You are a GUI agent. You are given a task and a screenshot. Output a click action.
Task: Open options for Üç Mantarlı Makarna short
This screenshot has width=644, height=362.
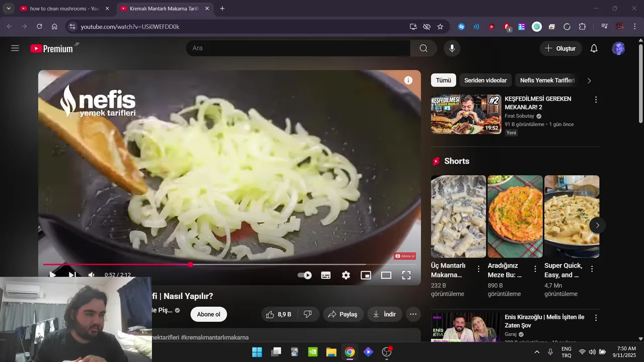click(x=478, y=269)
